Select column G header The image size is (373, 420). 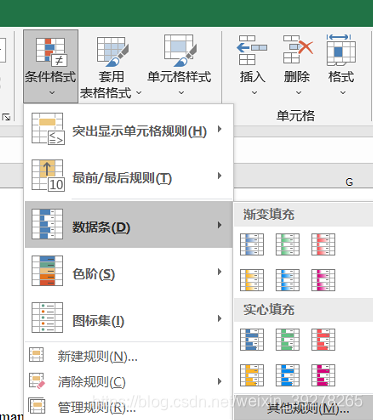click(x=349, y=182)
